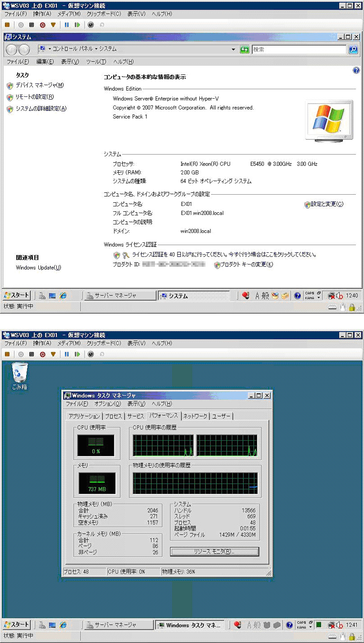364x643 pixels.
Task: Pause the virtual machine from the toolbar
Action: [66, 25]
